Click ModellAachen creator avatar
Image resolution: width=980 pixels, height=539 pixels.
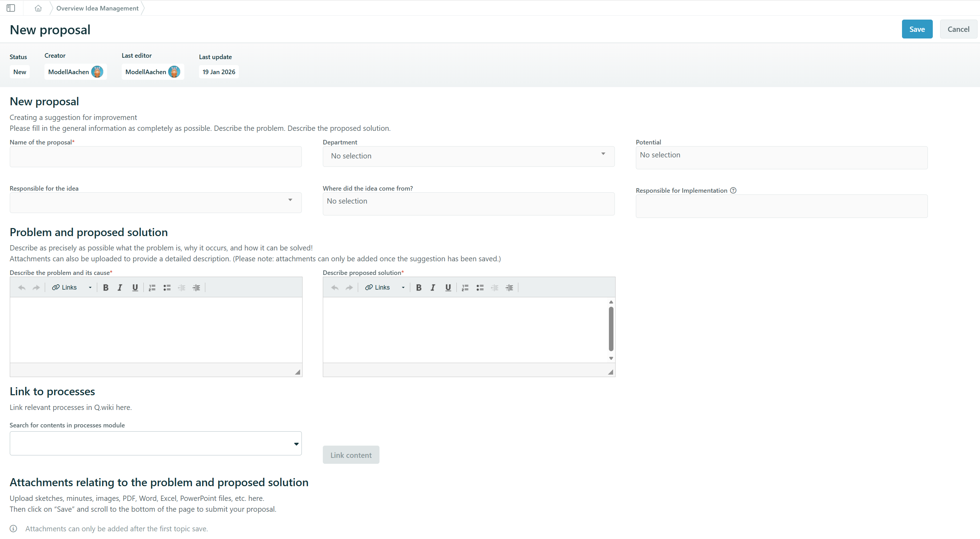97,72
